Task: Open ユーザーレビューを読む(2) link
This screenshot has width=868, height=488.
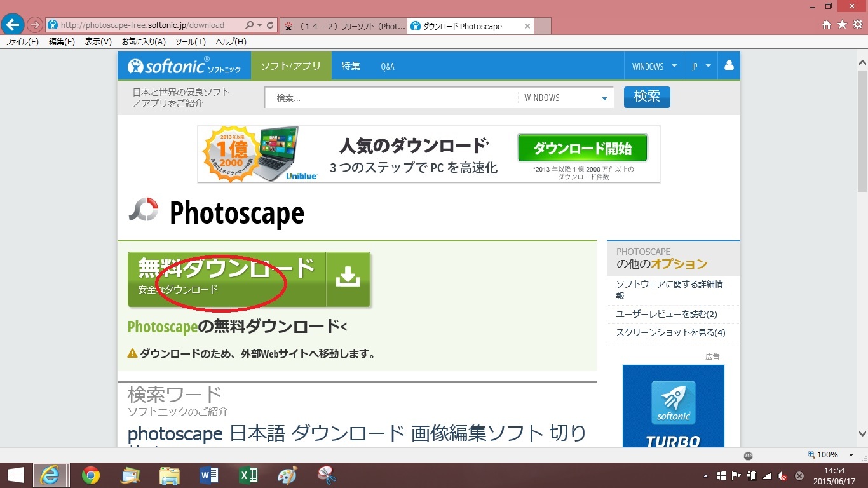Action: 667,315
